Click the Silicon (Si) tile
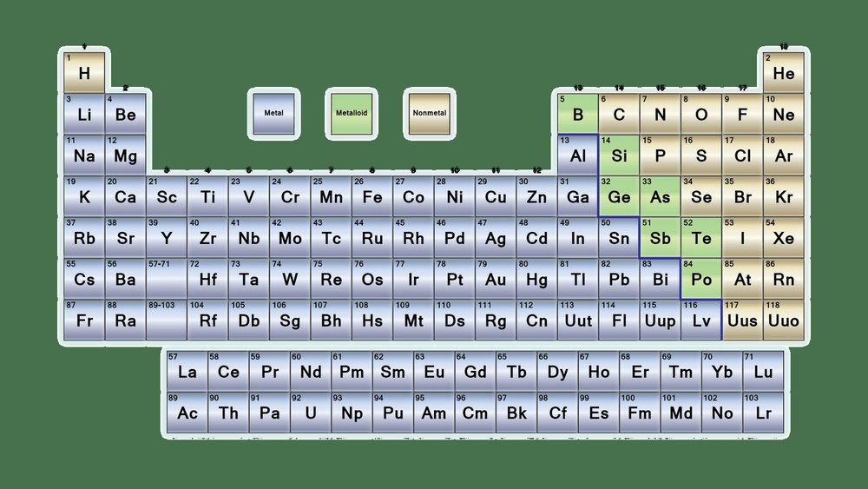868x489 pixels. point(619,155)
